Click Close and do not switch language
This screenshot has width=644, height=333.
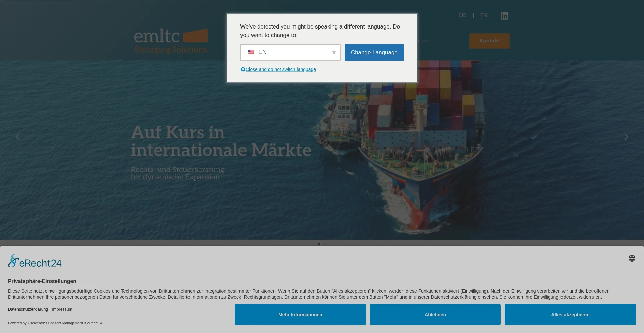click(x=280, y=69)
